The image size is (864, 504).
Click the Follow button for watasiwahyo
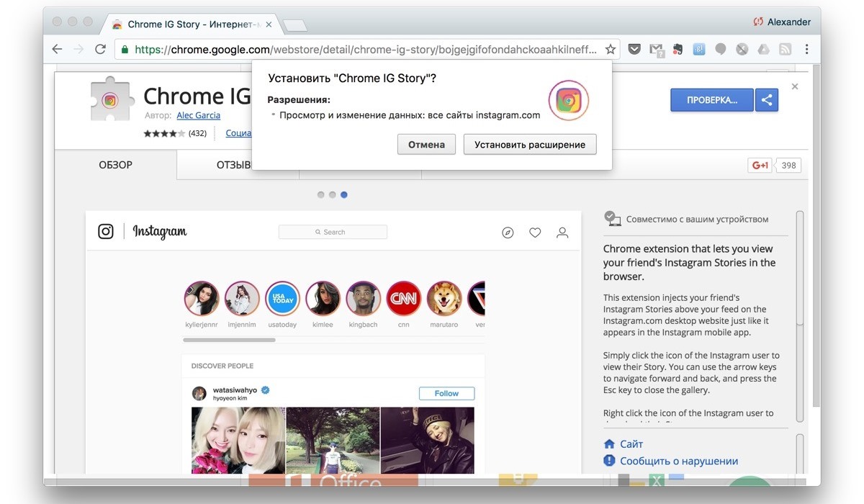[446, 393]
